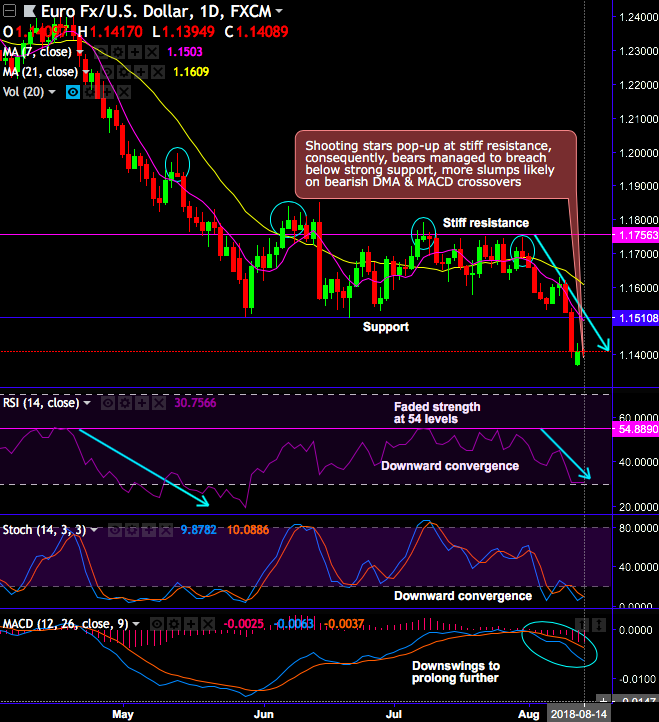Click the plus icon next to Stoch (14, 3, 3)
This screenshot has width=659, height=722.
(x=149, y=530)
